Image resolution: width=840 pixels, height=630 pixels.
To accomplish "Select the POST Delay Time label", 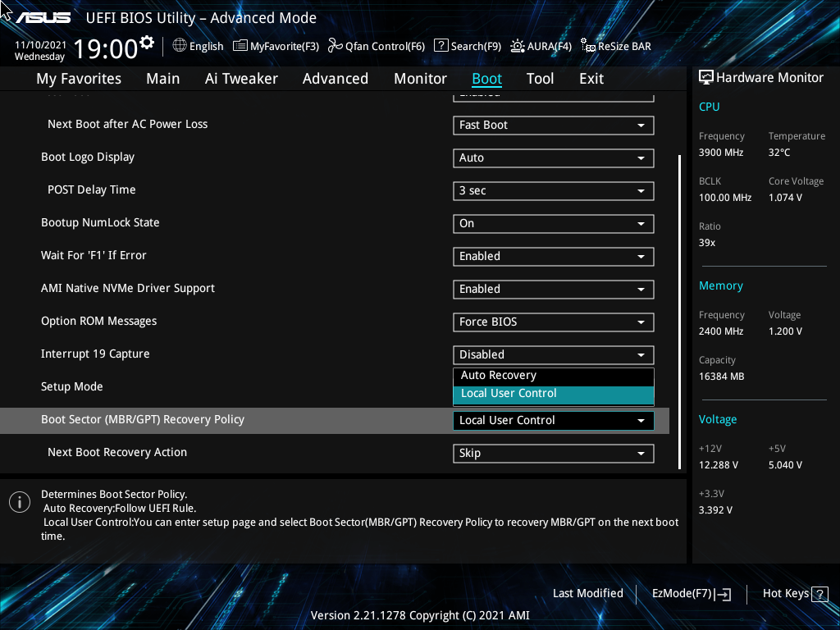I will pyautogui.click(x=92, y=190).
